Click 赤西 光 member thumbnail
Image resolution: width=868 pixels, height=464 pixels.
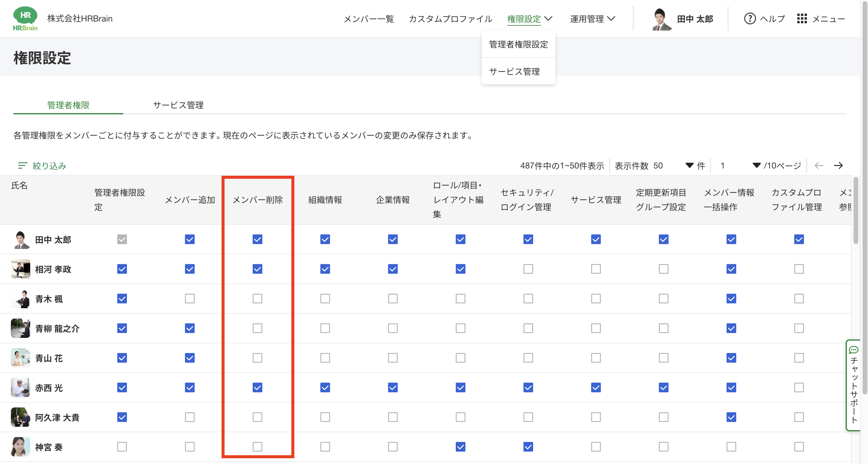pos(20,388)
